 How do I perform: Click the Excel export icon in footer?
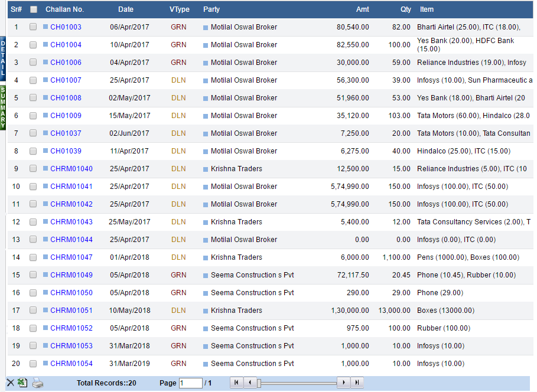click(x=22, y=383)
